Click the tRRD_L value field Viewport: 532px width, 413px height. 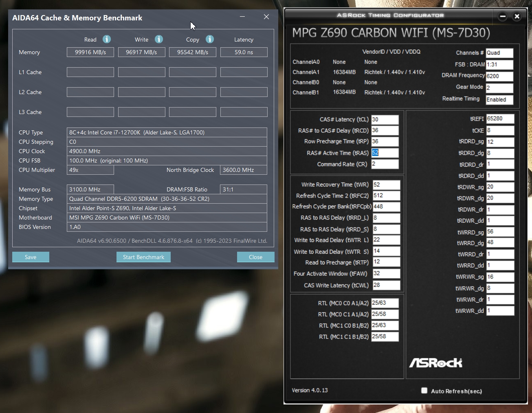[x=386, y=218]
